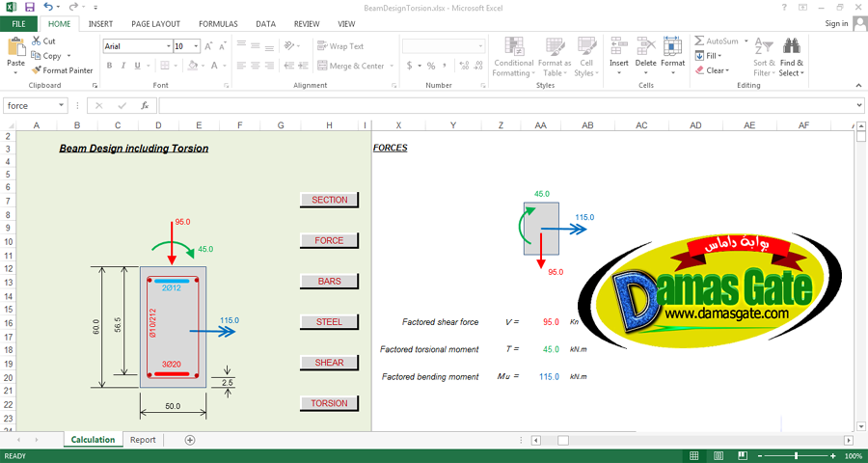Activate Format Painter

point(62,70)
